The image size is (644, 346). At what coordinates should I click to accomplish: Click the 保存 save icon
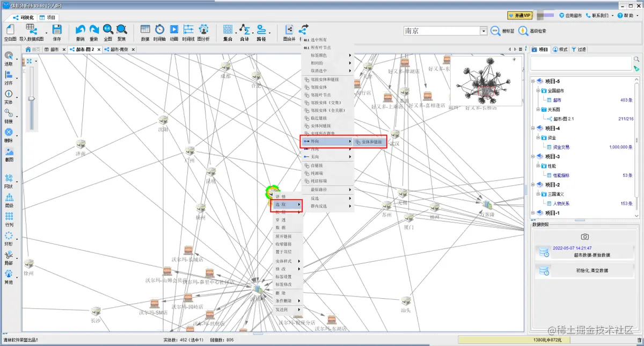pyautogui.click(x=56, y=30)
